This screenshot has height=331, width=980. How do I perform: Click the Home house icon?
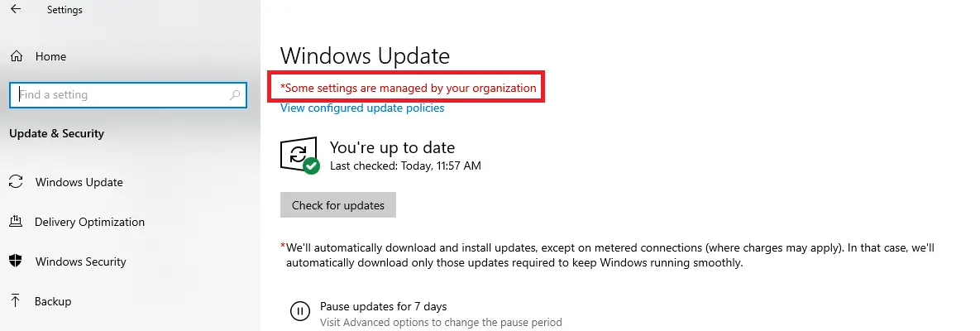pyautogui.click(x=17, y=56)
